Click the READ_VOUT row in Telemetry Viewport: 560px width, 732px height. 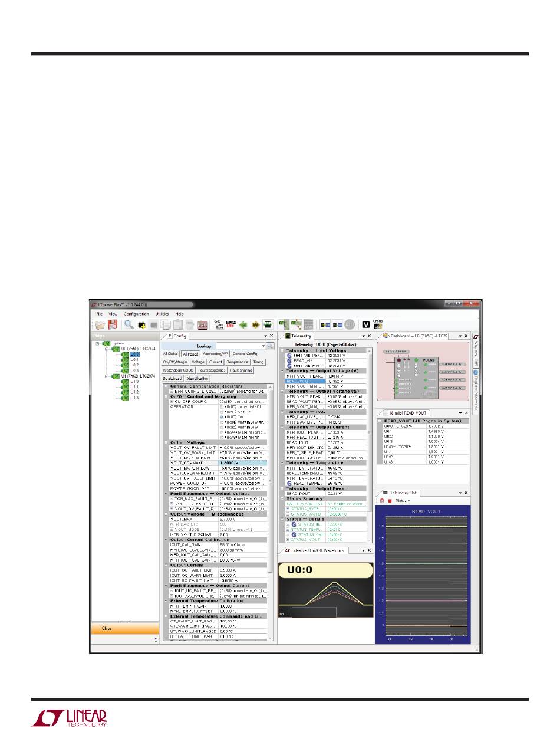tap(327, 382)
